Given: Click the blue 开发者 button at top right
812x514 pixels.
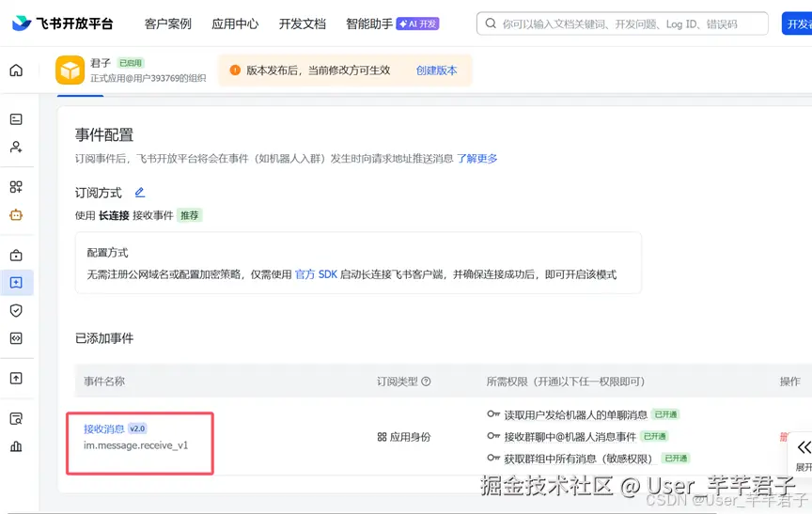Looking at the screenshot, I should click(798, 23).
